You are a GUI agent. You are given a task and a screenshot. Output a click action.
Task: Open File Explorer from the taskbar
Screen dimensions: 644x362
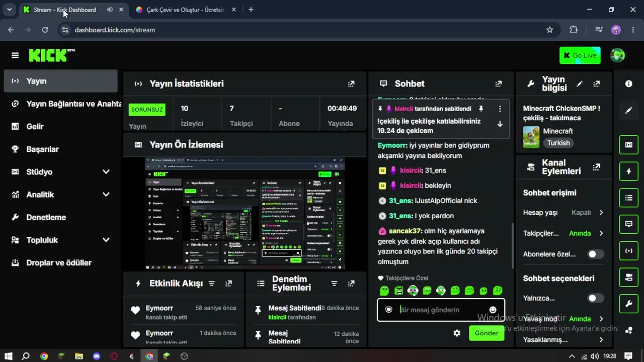[79, 356]
